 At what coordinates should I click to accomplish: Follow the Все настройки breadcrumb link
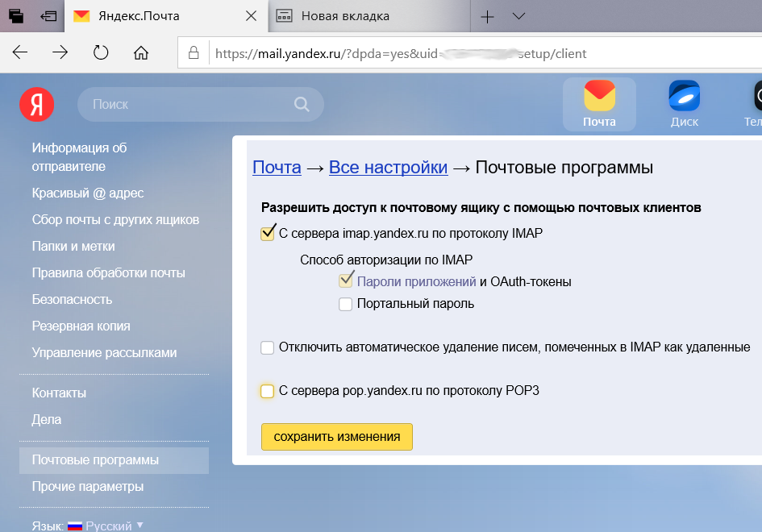click(389, 167)
